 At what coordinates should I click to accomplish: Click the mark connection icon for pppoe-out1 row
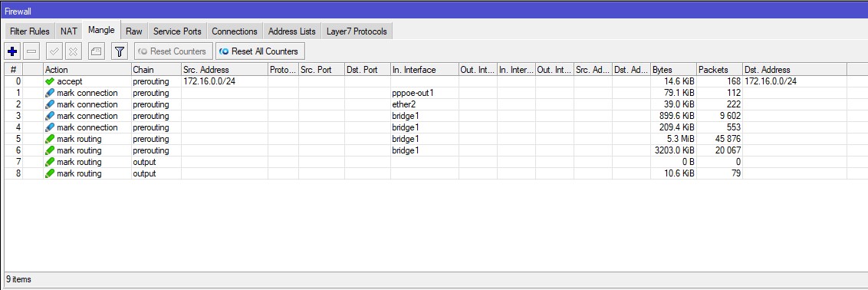(50, 93)
